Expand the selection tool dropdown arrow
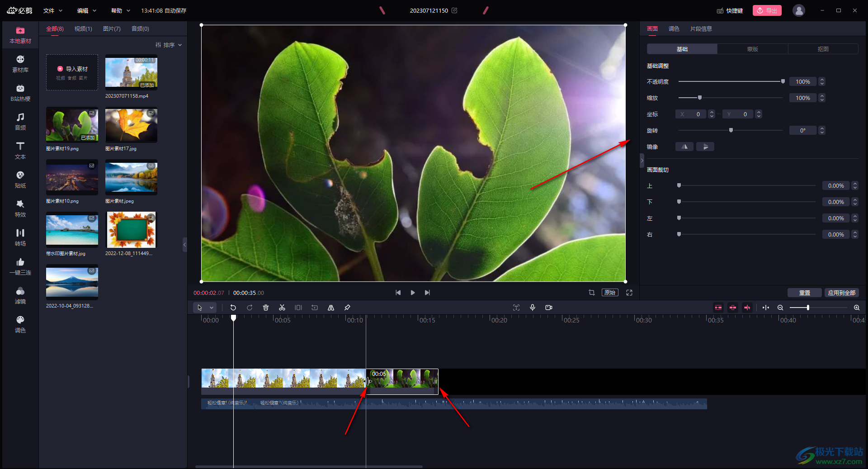This screenshot has width=868, height=469. (x=212, y=308)
